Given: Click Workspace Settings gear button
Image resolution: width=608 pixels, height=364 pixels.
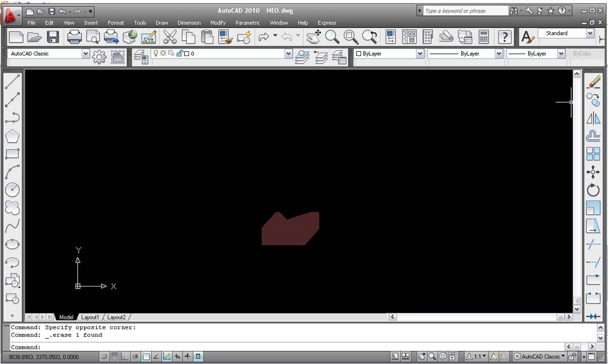Looking at the screenshot, I should (x=99, y=57).
